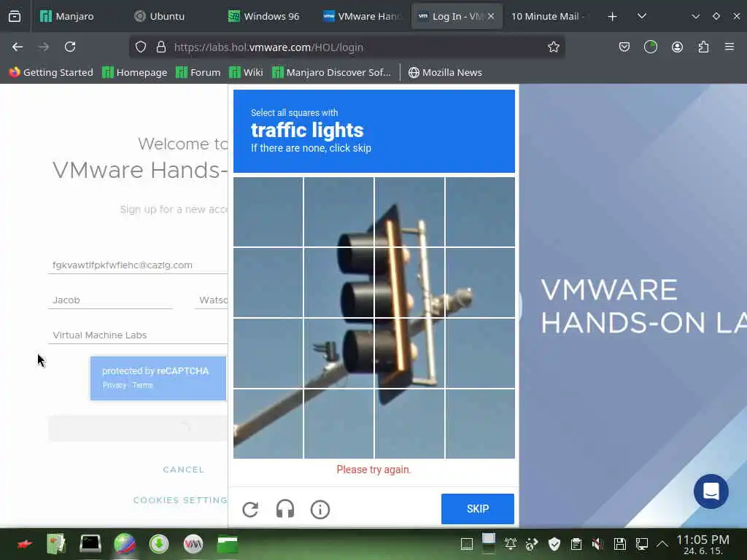Open a new tab

point(612,16)
